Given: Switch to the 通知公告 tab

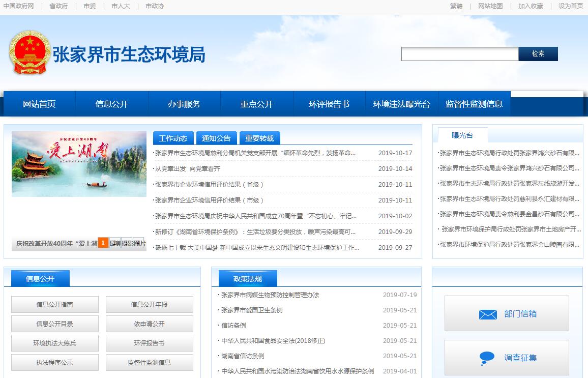Looking at the screenshot, I should tap(216, 138).
